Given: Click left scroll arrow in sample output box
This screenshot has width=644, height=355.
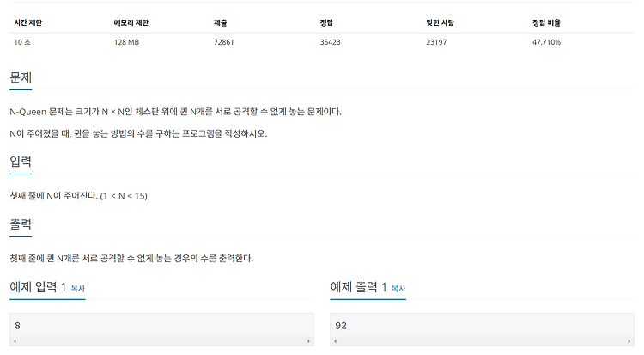Looking at the screenshot, I should [336, 341].
